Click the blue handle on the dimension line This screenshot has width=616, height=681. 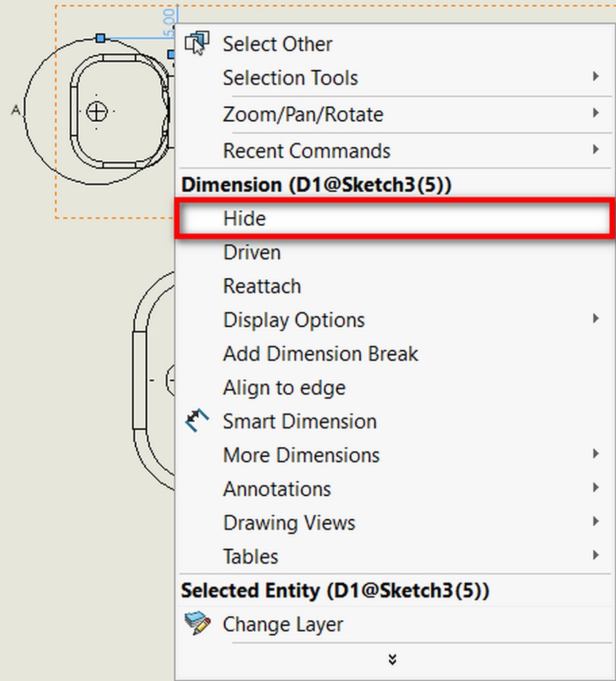[x=101, y=38]
